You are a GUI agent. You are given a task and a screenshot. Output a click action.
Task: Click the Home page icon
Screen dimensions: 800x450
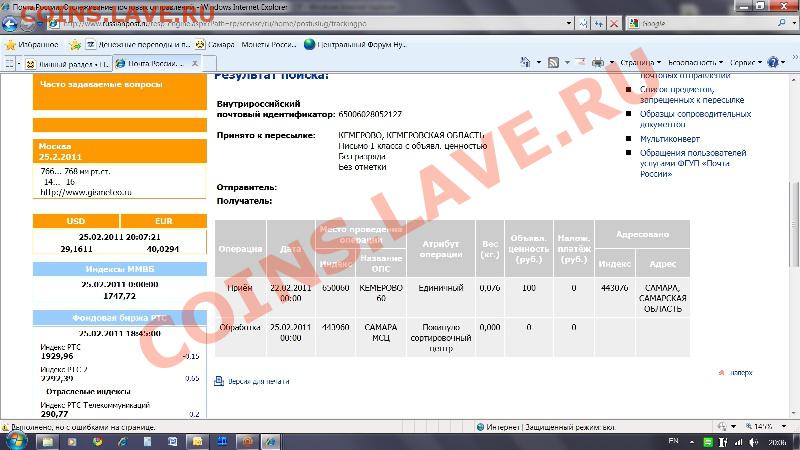[x=525, y=62]
